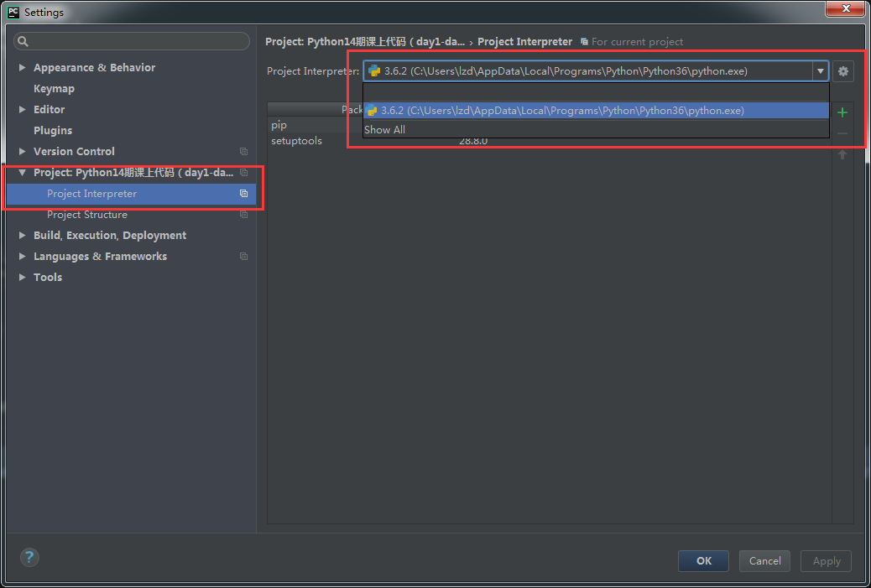This screenshot has width=871, height=588.
Task: Click the Python icon in the interpreter combo box
Action: 374,71
